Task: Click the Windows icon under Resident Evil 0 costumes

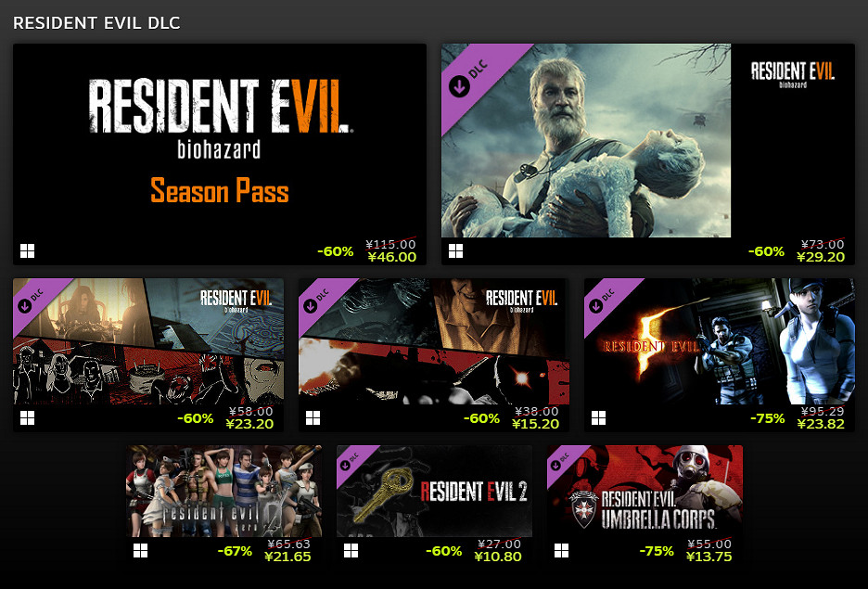Action: pyautogui.click(x=141, y=550)
